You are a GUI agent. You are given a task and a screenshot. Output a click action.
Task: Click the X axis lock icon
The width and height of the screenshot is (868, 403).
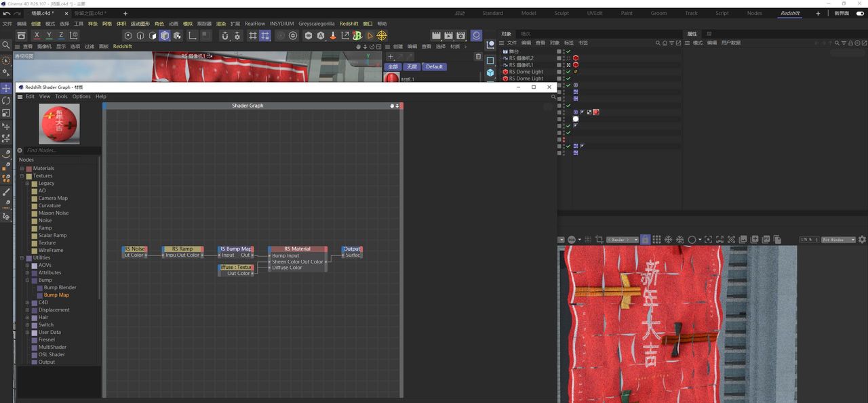click(37, 35)
